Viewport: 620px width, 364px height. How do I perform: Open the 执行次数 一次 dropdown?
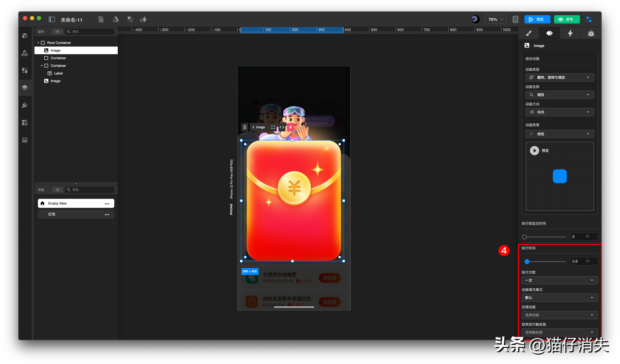click(560, 280)
